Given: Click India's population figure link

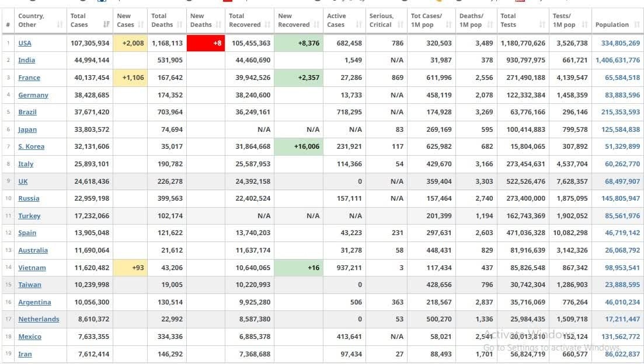Looking at the screenshot, I should tap(618, 60).
